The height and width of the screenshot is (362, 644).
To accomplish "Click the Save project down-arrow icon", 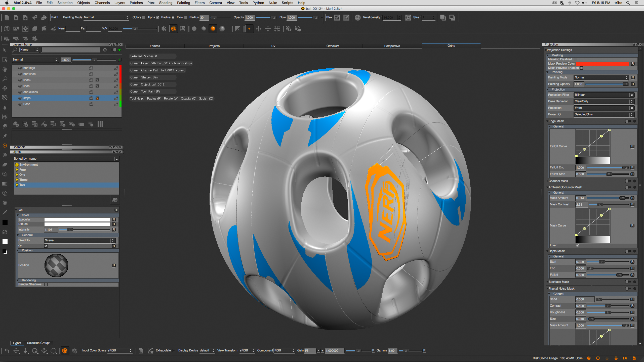I will (25, 18).
